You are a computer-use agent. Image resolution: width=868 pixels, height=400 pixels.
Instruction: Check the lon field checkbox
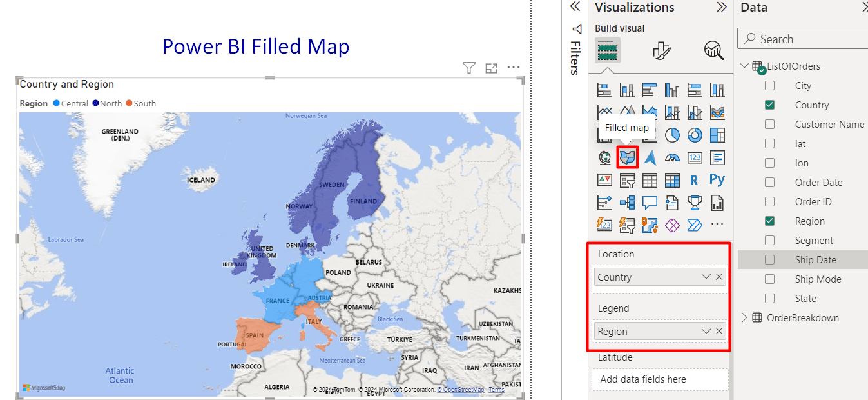(x=769, y=163)
